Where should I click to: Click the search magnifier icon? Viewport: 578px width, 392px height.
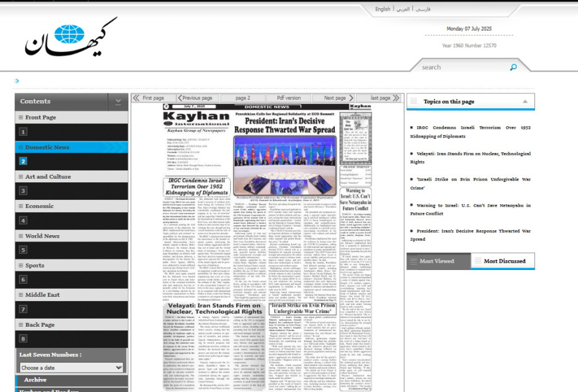pyautogui.click(x=513, y=67)
